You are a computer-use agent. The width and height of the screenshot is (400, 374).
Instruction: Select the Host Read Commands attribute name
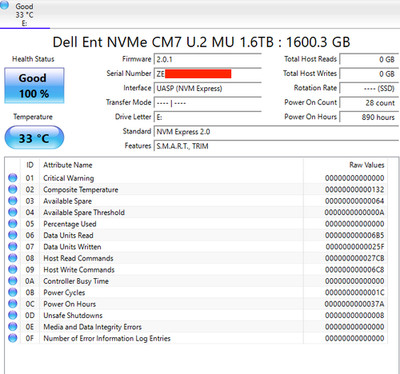(78, 258)
